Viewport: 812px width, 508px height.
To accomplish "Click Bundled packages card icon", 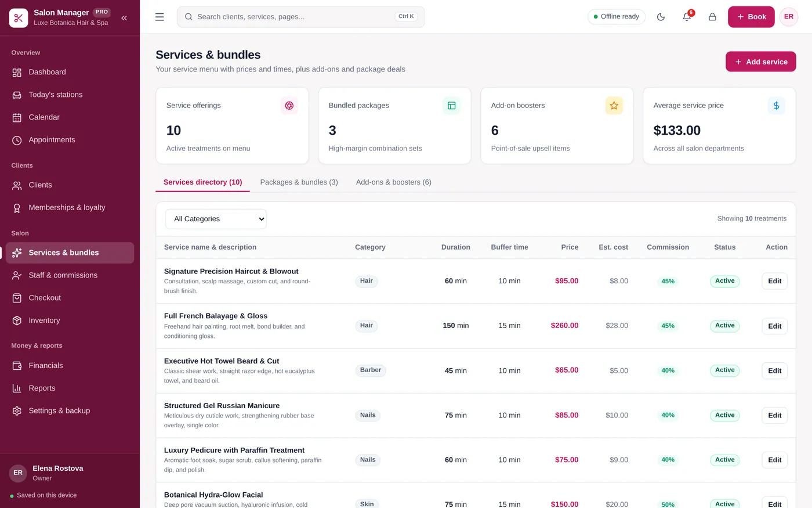I will (451, 106).
